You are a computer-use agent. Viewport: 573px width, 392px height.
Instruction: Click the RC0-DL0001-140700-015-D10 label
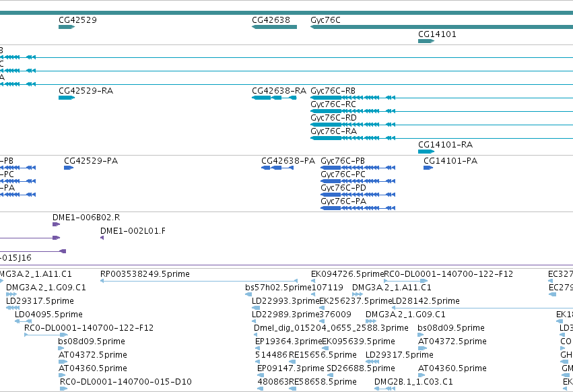[x=126, y=382]
